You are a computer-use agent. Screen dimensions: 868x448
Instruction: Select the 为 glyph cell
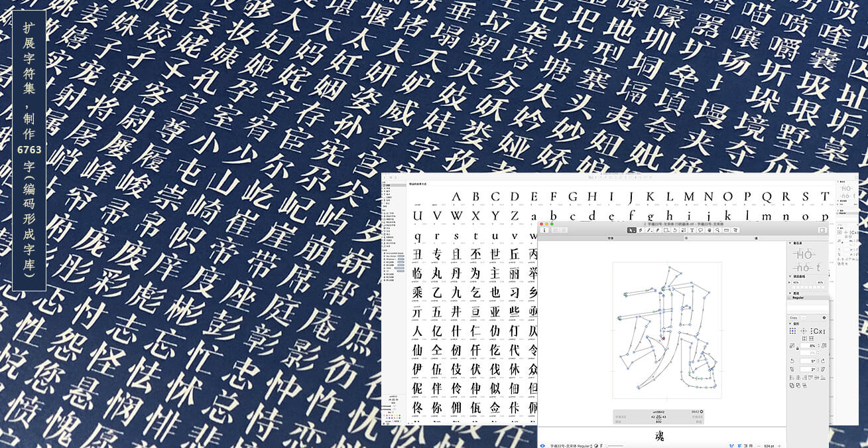475,273
